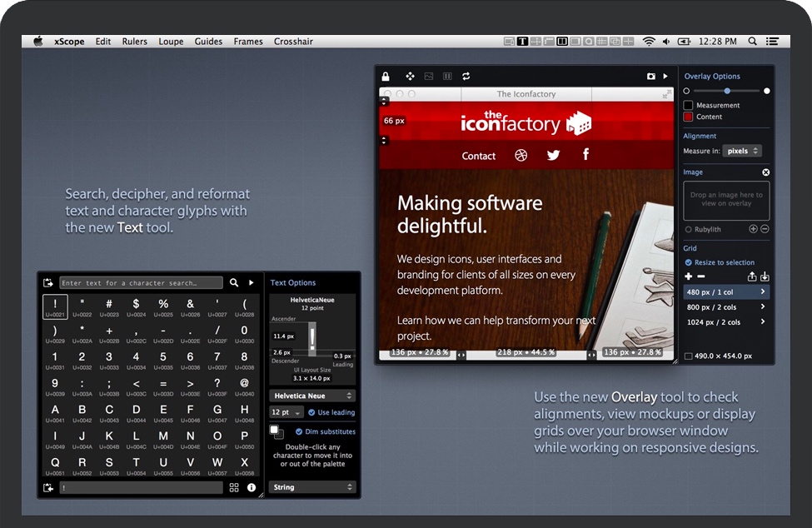Click the four-arrow move icon in Overlay
812x528 pixels.
pos(410,76)
